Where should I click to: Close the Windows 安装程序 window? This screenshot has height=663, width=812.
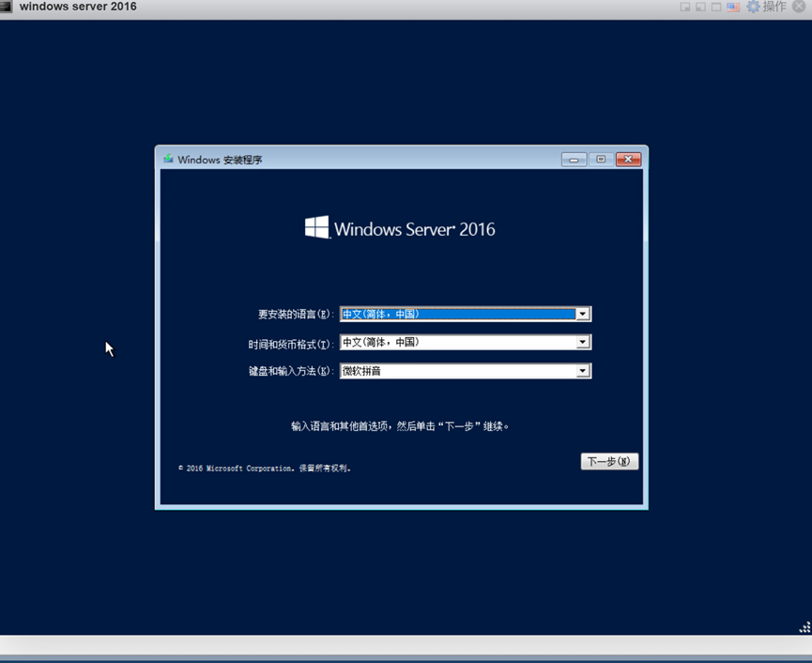(x=628, y=160)
